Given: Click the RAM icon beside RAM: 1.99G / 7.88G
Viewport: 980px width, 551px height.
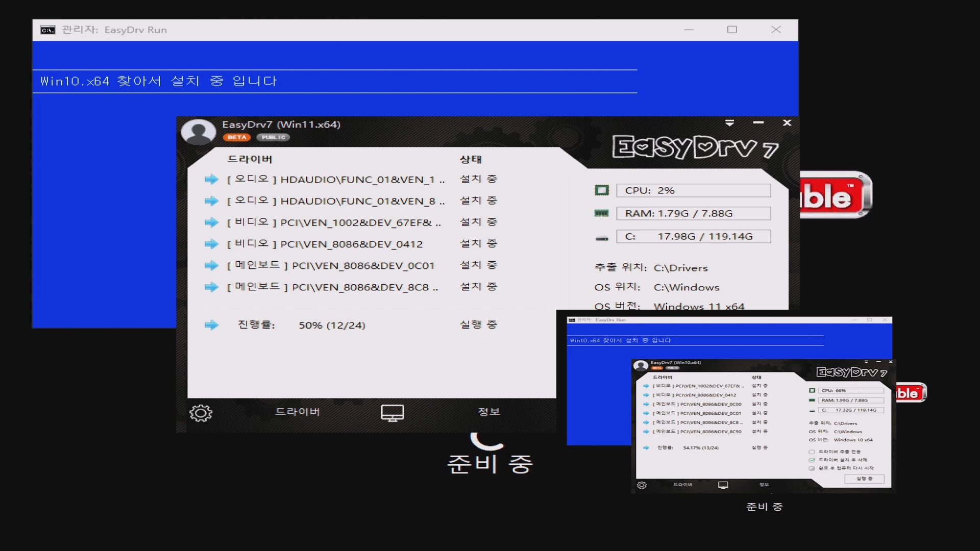Looking at the screenshot, I should (x=812, y=400).
